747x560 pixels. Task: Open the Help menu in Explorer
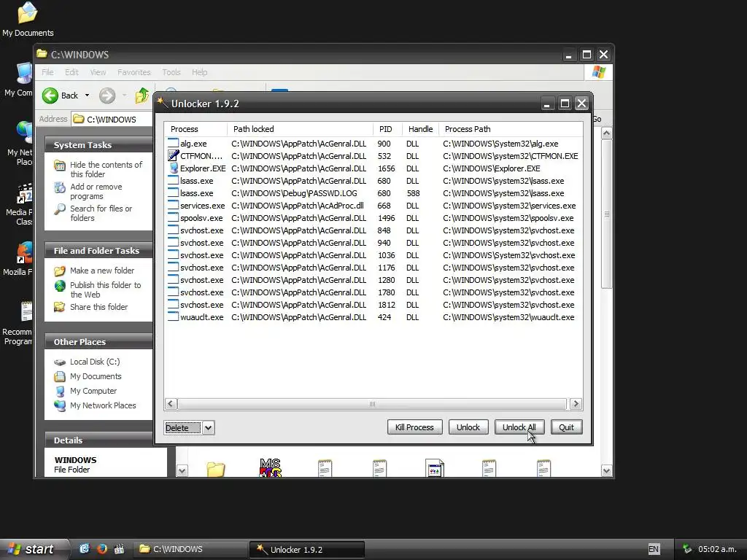(200, 72)
